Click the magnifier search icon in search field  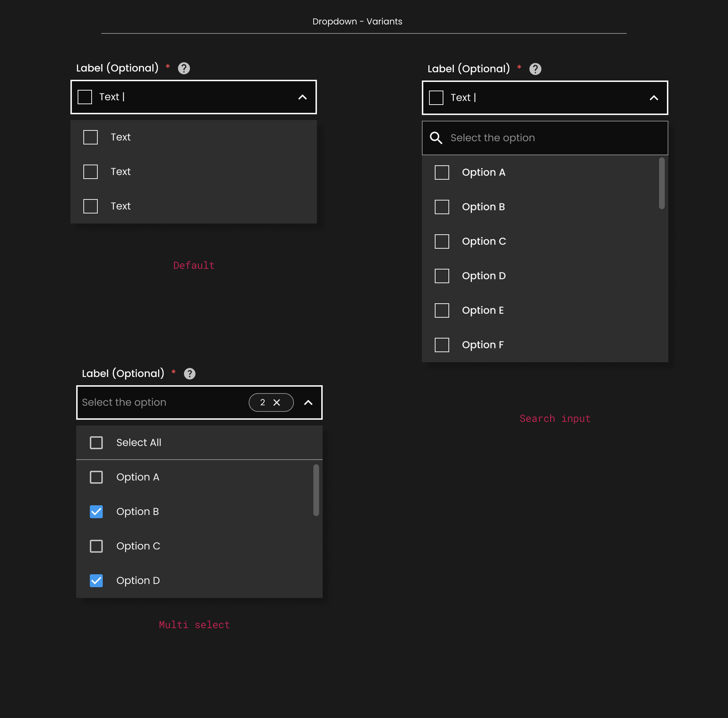point(436,138)
